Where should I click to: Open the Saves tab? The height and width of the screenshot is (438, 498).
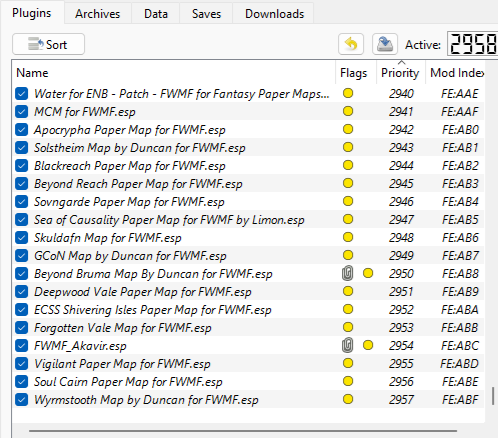point(206,14)
